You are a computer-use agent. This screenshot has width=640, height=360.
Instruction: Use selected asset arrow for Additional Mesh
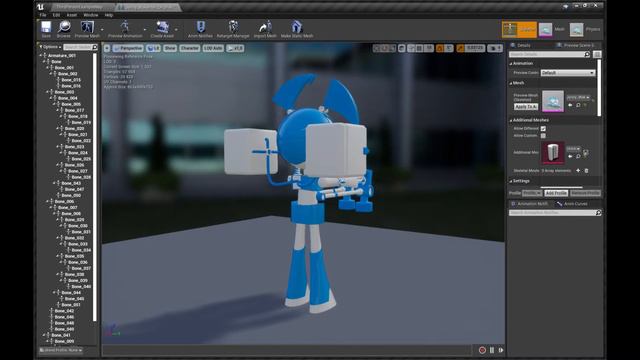(570, 156)
